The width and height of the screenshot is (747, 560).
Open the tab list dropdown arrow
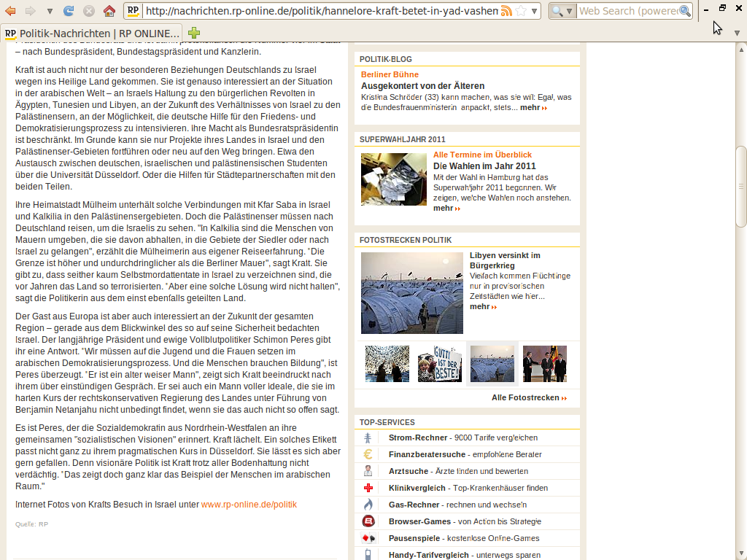737,33
